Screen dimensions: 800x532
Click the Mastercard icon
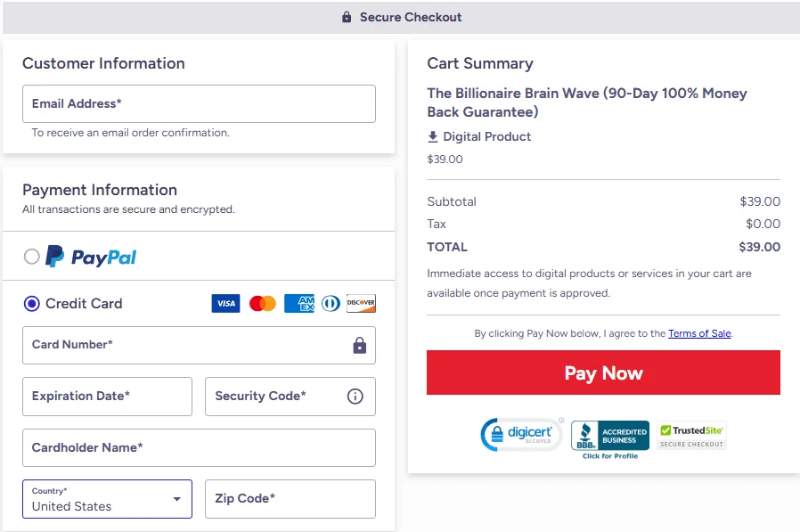click(262, 303)
